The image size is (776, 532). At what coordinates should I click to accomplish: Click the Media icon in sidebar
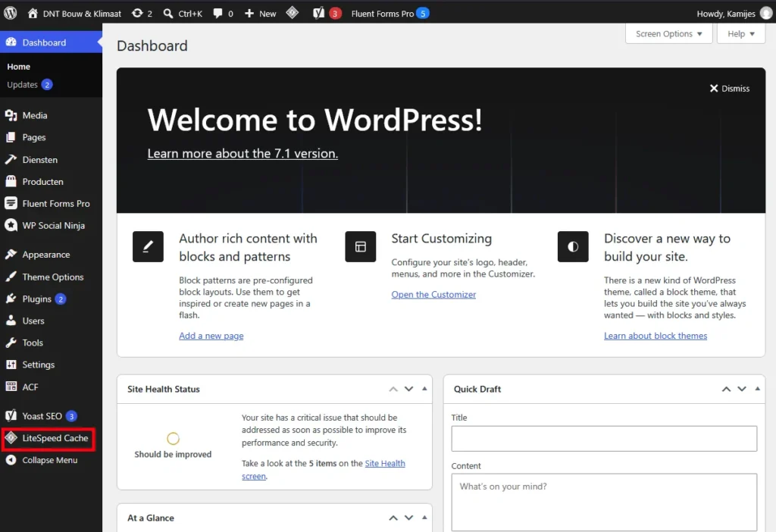click(11, 115)
